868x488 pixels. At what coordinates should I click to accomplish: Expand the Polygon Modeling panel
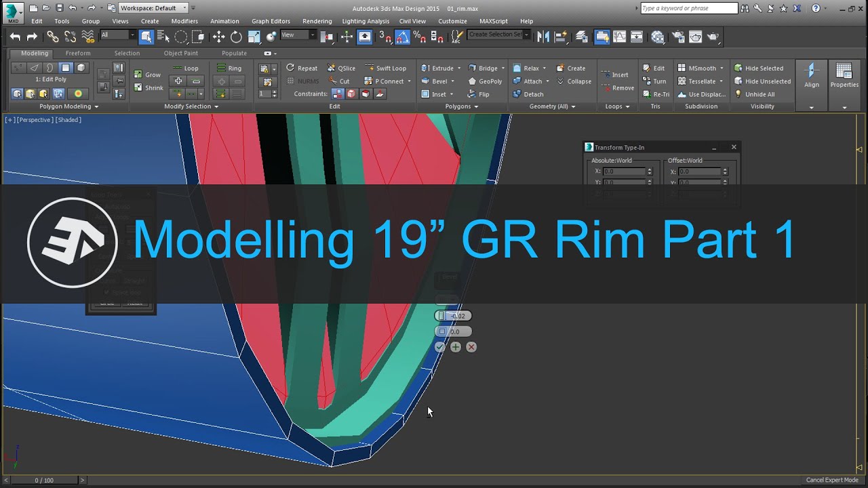(x=69, y=106)
